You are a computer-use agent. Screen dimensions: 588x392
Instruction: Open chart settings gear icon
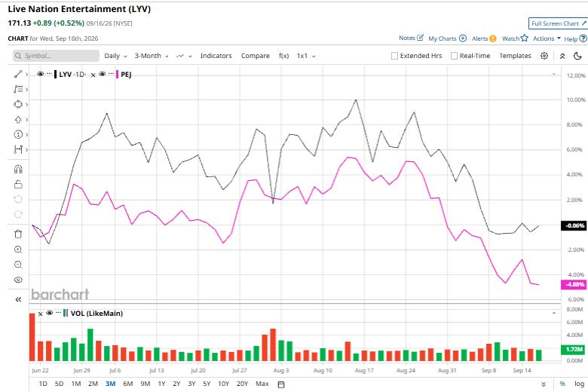544,56
